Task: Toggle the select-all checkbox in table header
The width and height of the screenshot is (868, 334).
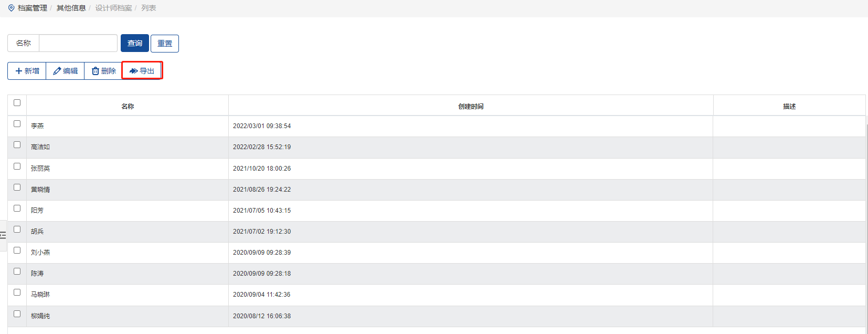Action: [x=17, y=103]
